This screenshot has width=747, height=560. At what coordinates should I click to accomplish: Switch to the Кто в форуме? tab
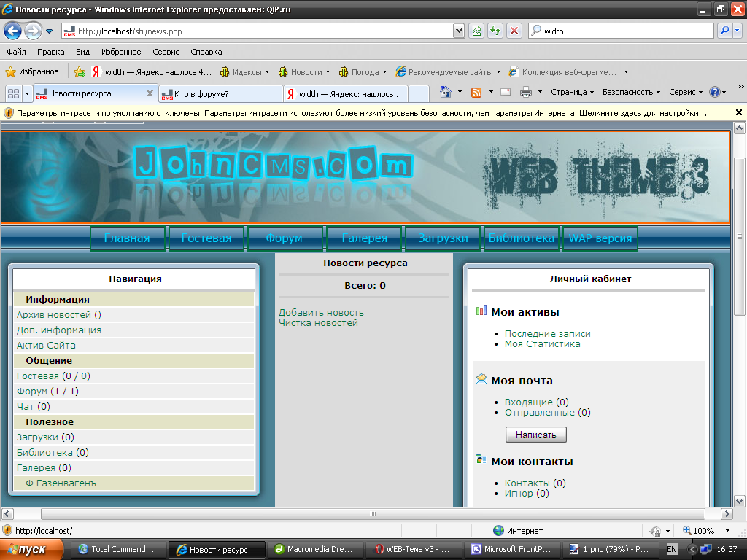[220, 94]
